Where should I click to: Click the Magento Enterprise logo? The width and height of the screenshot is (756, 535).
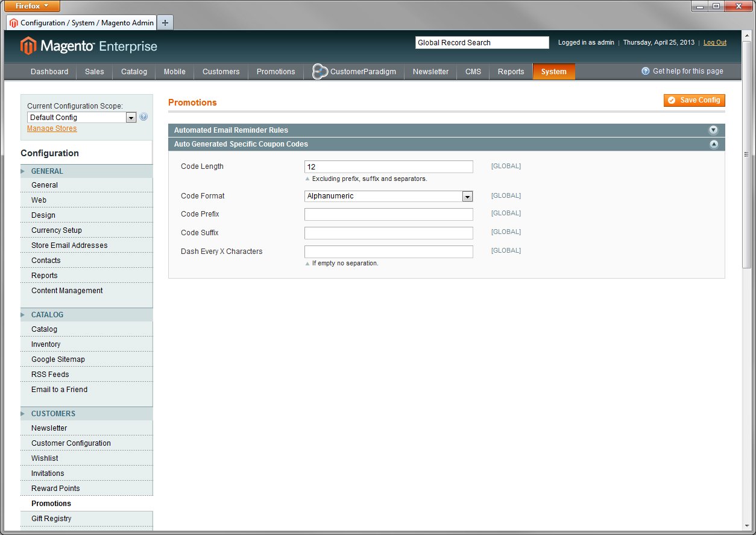(89, 46)
